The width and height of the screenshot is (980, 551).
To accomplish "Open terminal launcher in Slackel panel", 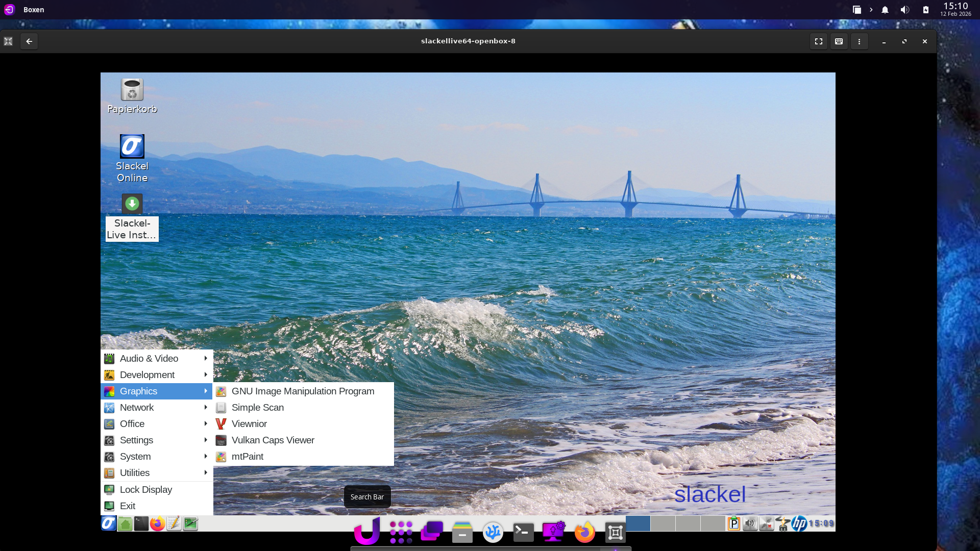I will pos(141,523).
